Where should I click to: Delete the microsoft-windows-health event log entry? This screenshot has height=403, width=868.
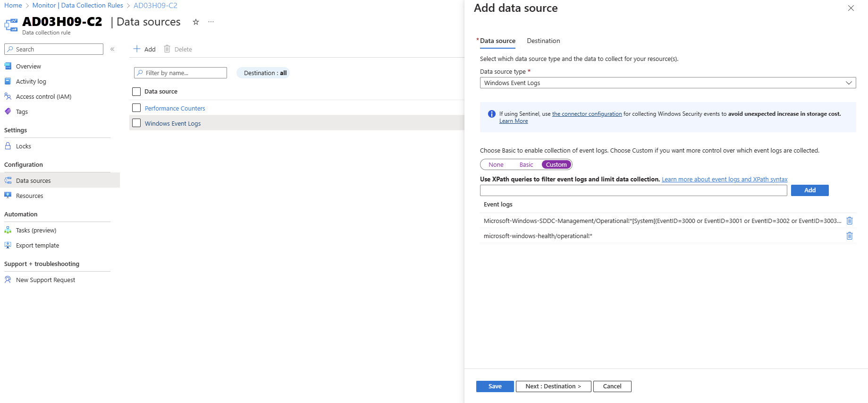pos(850,236)
